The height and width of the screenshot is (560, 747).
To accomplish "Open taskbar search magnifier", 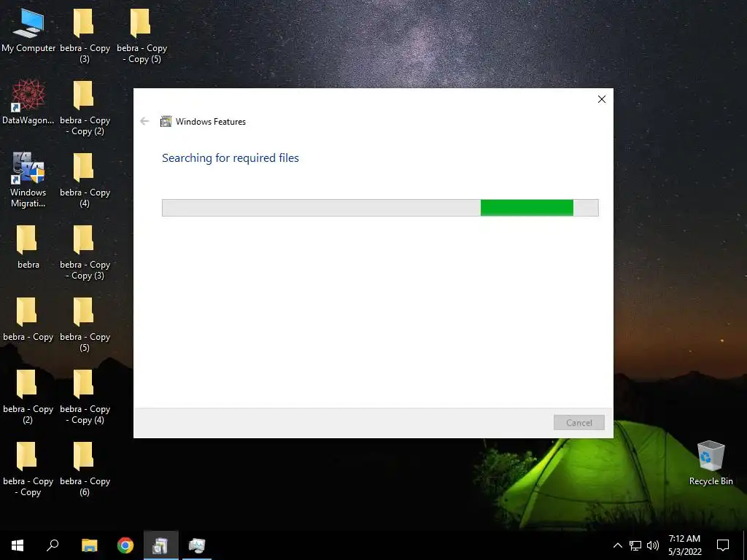I will pos(53,545).
